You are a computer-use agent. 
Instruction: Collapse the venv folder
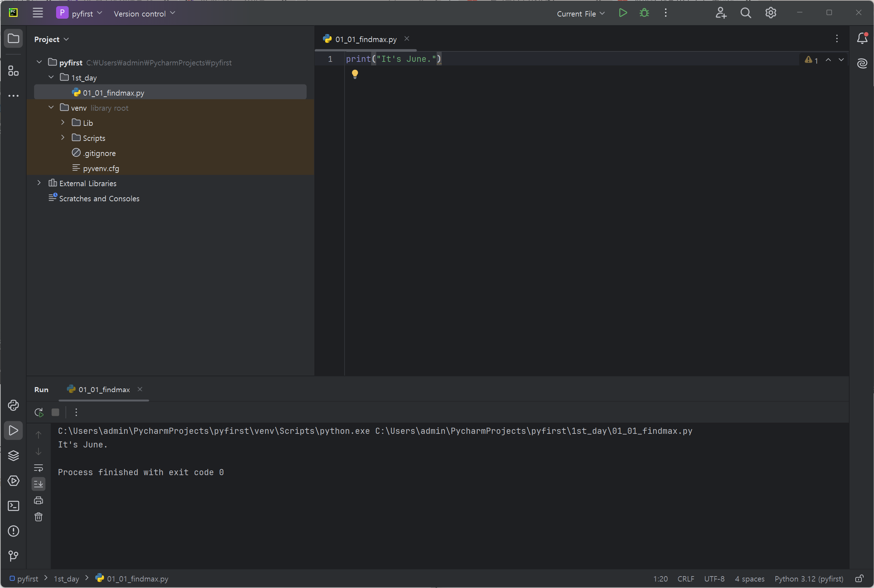pos(51,107)
